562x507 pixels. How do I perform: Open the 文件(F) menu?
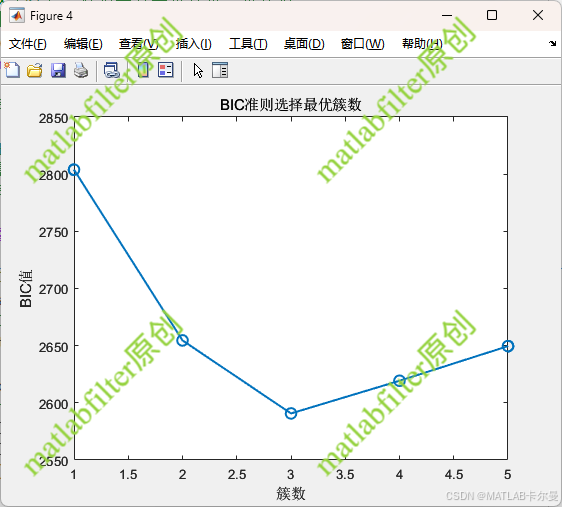click(x=28, y=44)
